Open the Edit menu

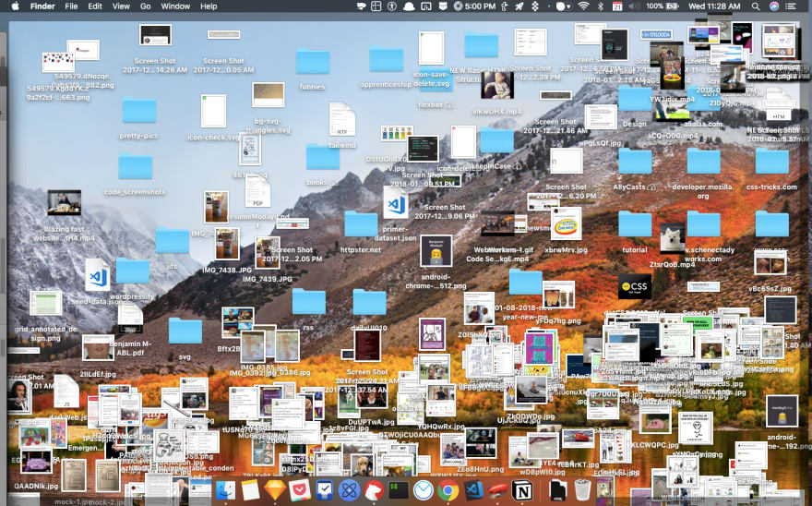pyautogui.click(x=95, y=6)
